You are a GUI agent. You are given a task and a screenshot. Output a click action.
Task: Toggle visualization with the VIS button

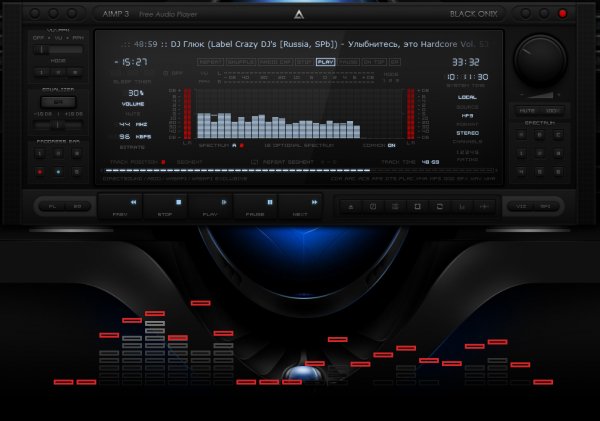(x=521, y=206)
